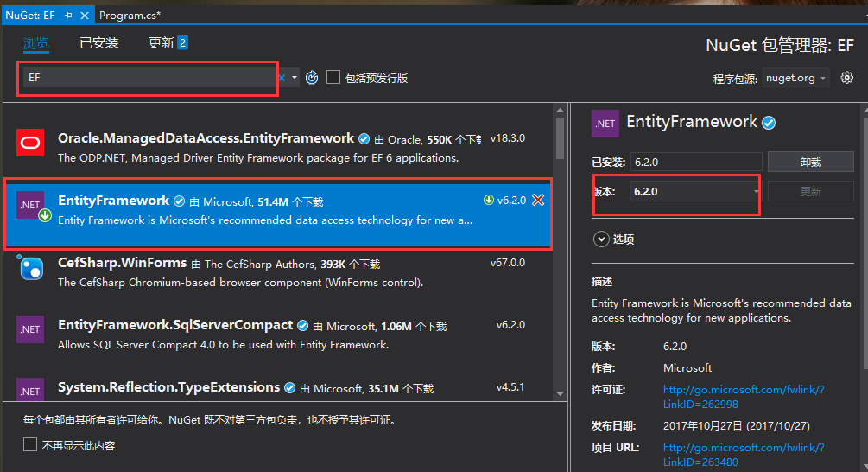Click the EntityFramework.SqlServerCompact .NET icon
Image resolution: width=868 pixels, height=472 pixels.
point(30,329)
